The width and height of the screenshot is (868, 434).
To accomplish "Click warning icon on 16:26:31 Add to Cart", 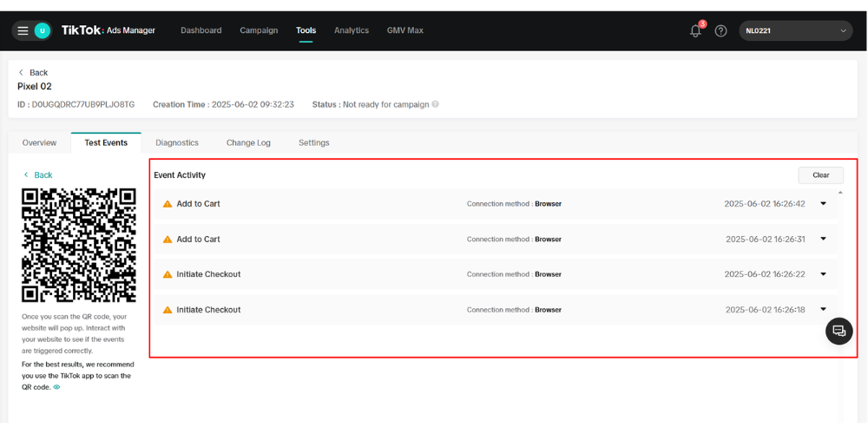I will tap(168, 240).
